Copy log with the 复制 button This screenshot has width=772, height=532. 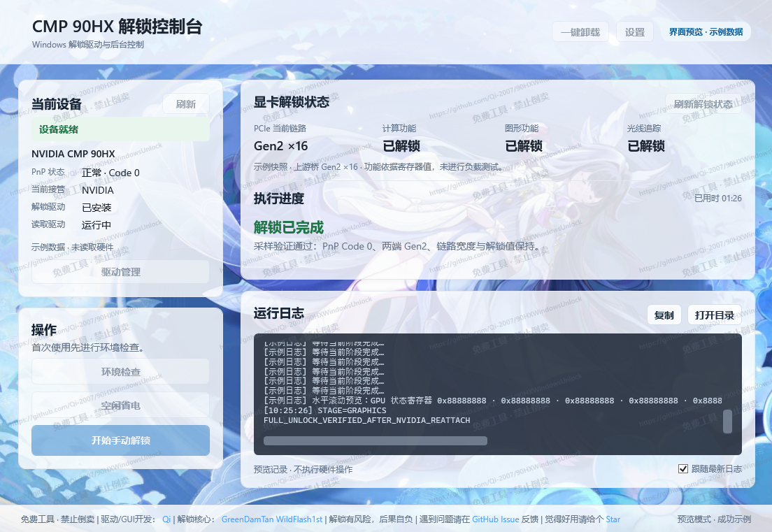[x=664, y=315]
